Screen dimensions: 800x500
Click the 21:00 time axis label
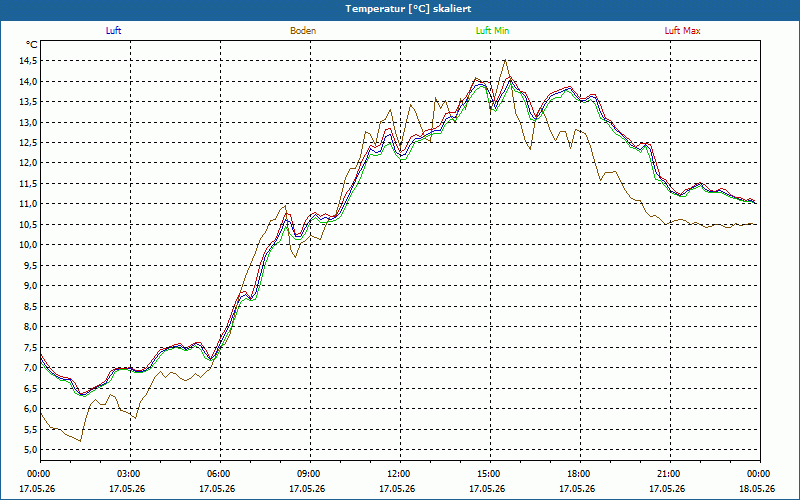click(670, 474)
